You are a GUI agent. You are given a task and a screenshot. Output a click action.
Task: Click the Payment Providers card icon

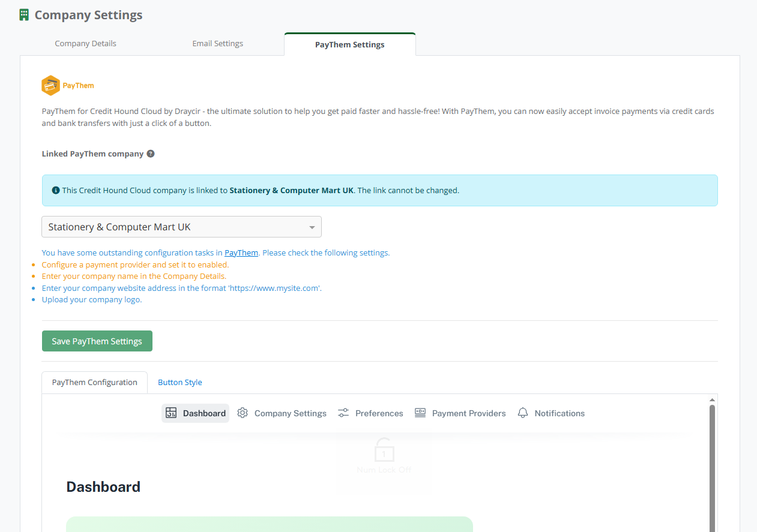[420, 413]
